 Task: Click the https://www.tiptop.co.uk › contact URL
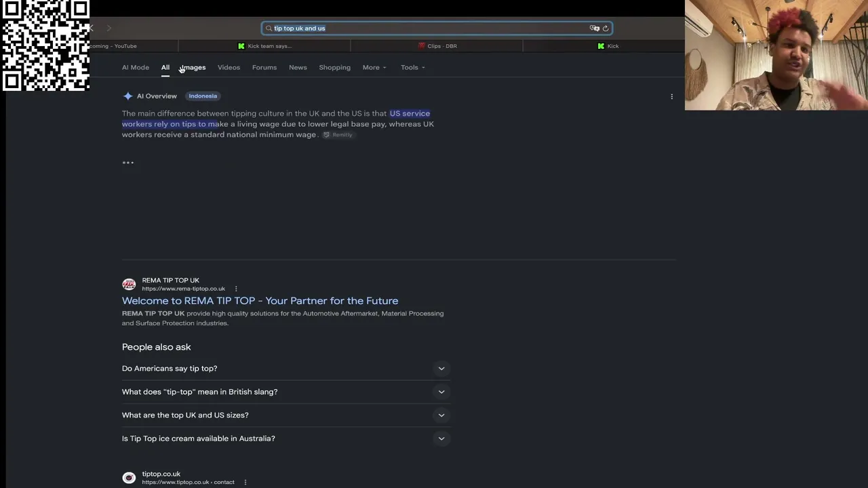coord(188,483)
